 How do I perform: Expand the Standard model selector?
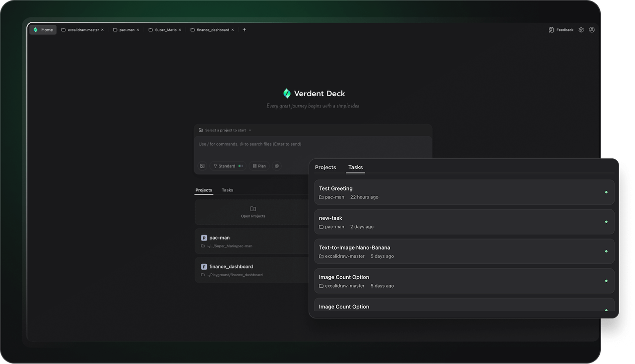click(227, 166)
